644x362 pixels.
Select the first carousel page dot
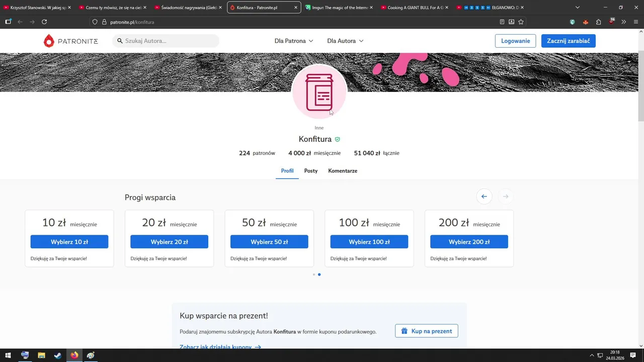point(314,275)
